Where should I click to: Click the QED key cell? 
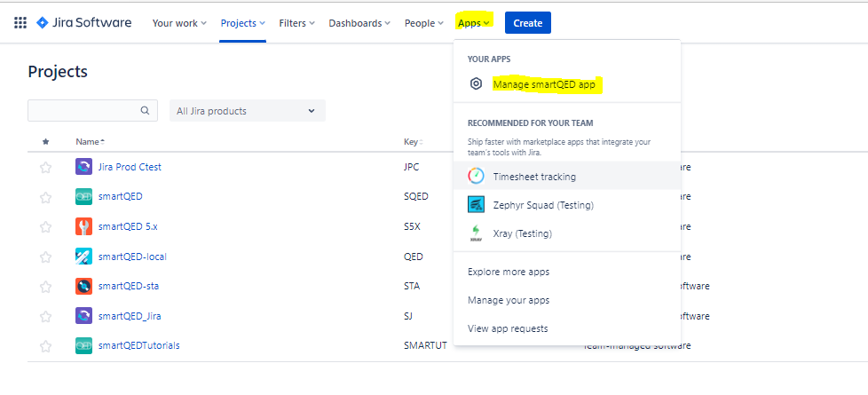414,257
